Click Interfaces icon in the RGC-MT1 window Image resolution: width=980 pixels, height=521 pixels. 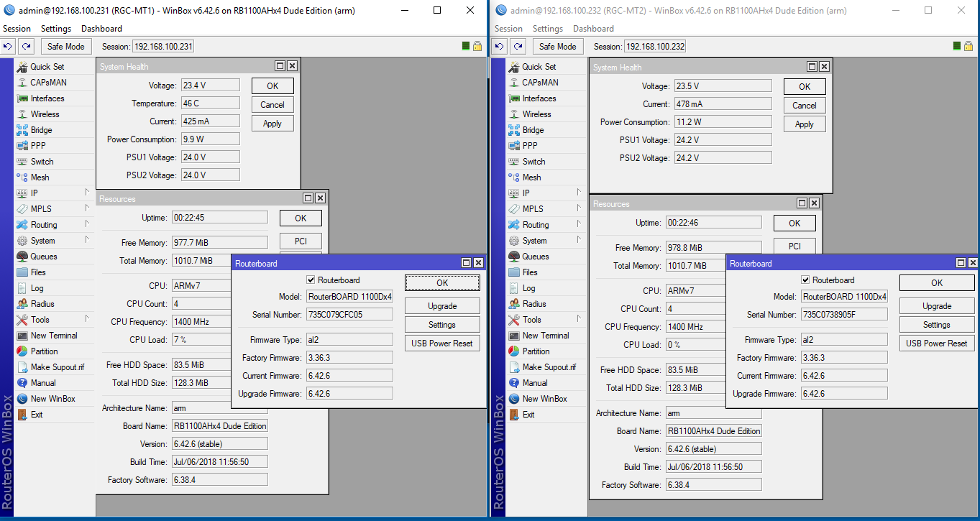22,98
